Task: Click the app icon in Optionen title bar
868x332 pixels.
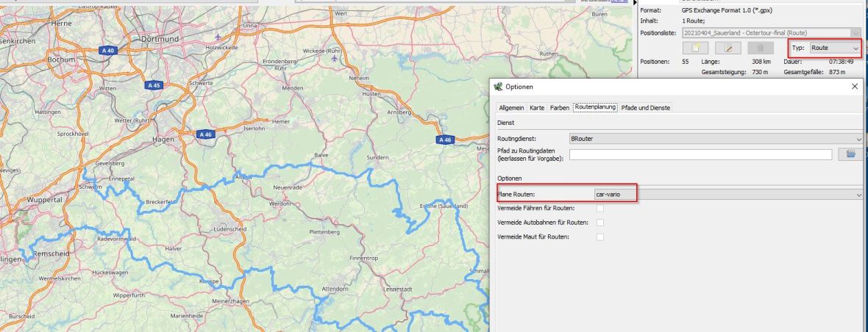Action: (x=499, y=87)
